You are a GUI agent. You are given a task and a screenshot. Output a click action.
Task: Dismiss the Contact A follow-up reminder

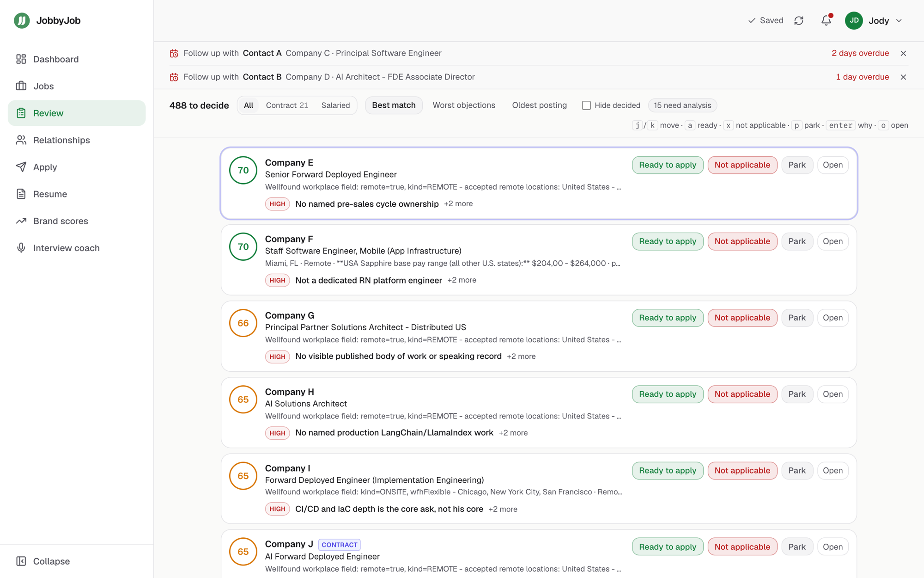point(903,53)
